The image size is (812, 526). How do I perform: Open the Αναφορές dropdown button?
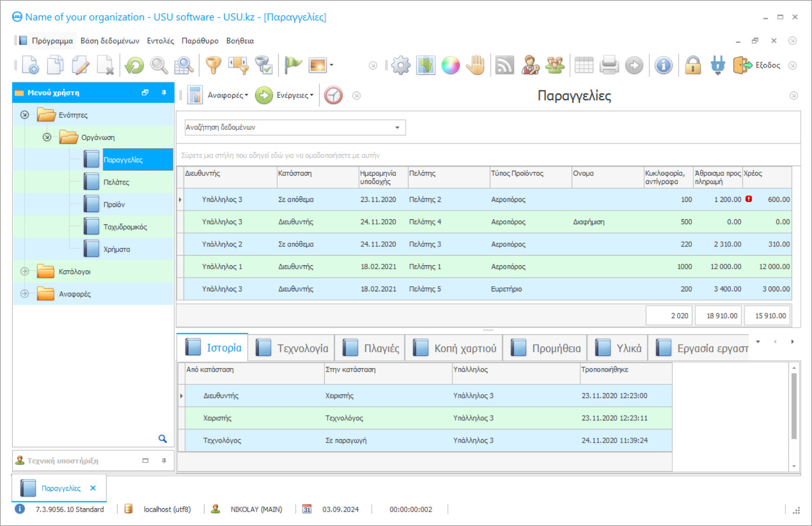point(219,95)
